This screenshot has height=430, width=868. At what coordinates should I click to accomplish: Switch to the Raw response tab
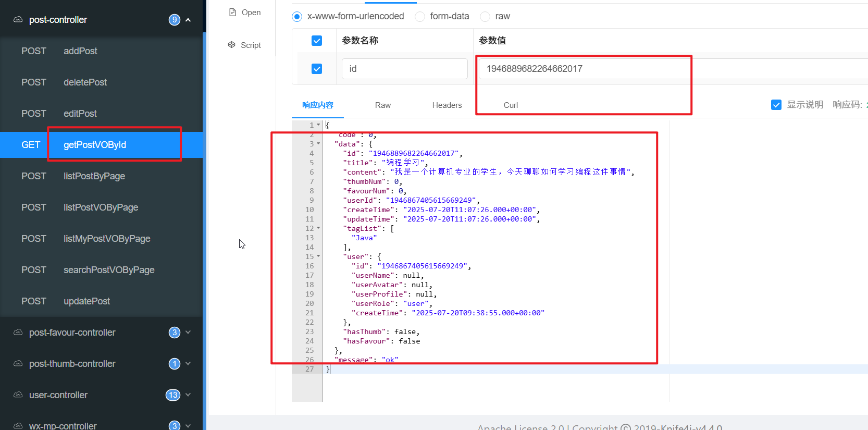(382, 105)
